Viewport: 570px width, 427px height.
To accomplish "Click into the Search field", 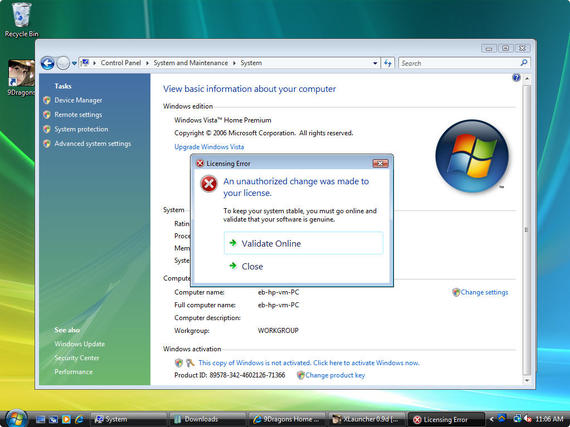I will 459,63.
